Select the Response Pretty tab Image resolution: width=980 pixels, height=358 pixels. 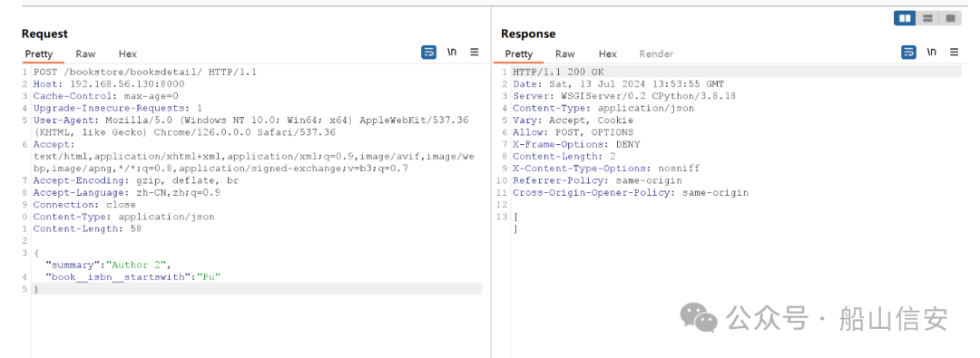519,53
